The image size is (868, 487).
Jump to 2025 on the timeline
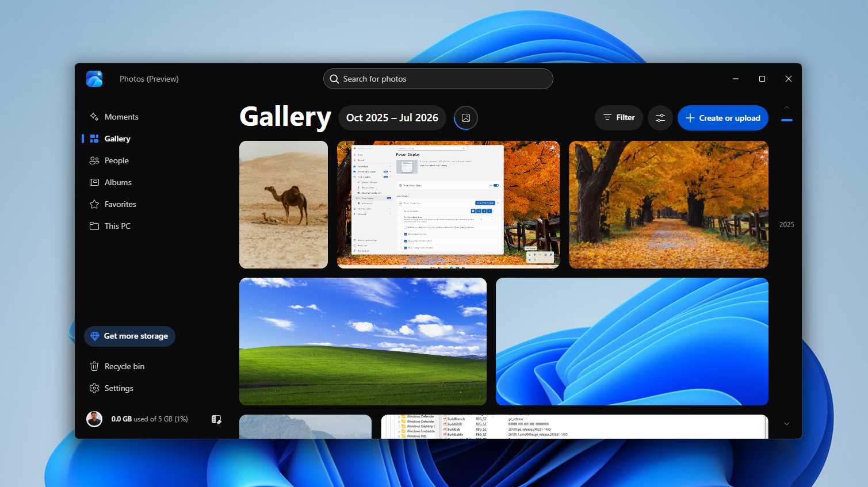pos(787,225)
